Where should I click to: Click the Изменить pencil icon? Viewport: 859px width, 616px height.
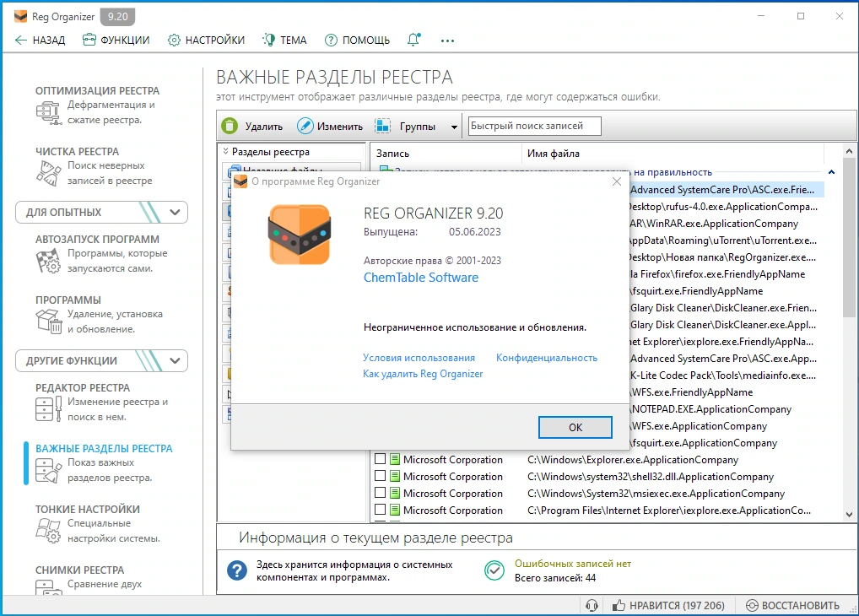[305, 126]
